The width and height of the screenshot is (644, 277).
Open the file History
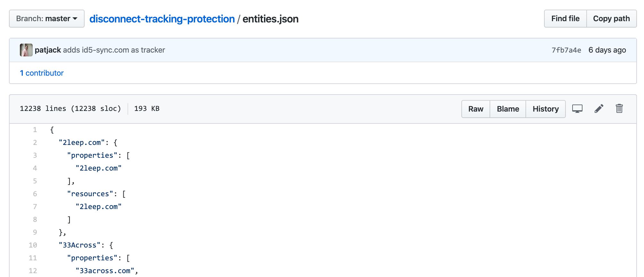546,109
